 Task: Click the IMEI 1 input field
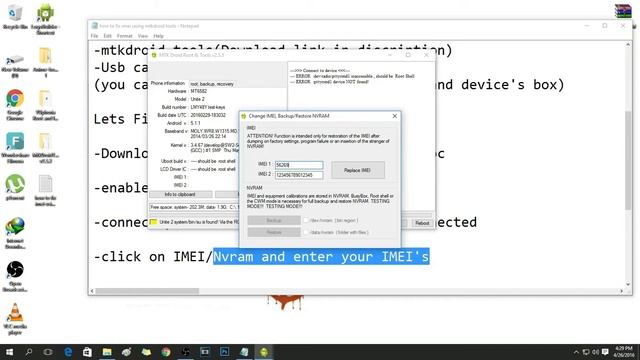299,165
